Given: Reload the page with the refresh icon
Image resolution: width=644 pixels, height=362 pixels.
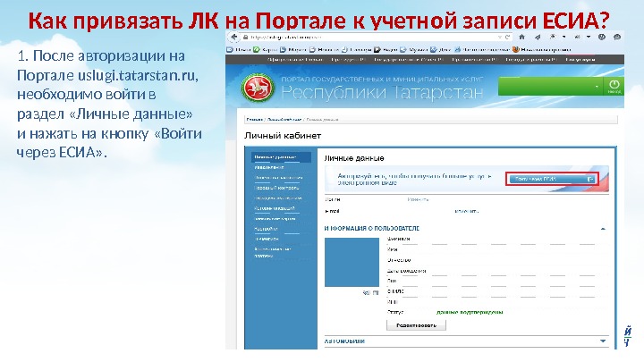Looking at the screenshot, I should pyautogui.click(x=508, y=37).
